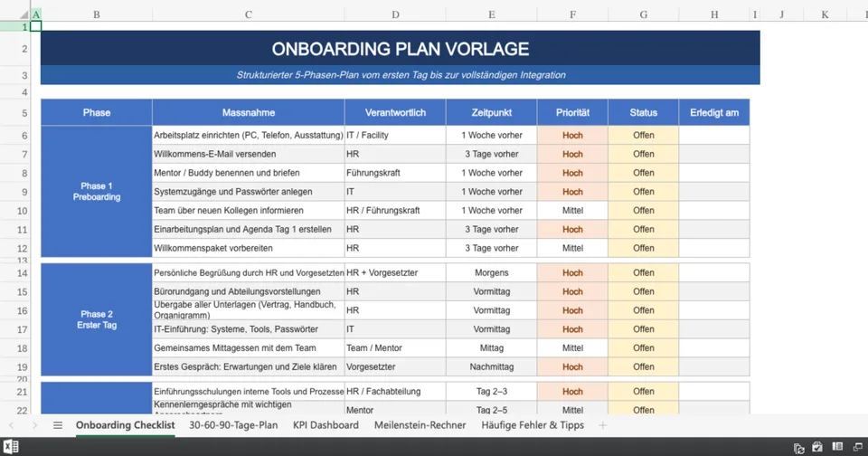
Task: Click the Excel logo icon in bottom bar
Action: click(x=11, y=447)
